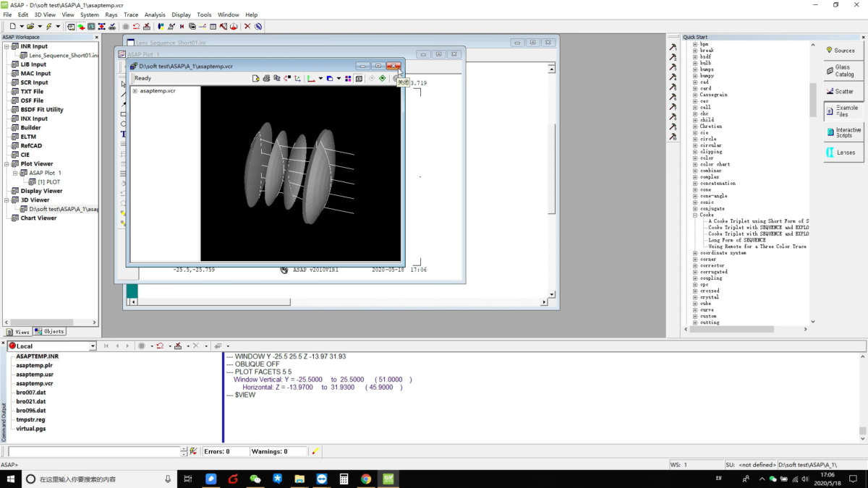
Task: Click the red X icon in main toolbar
Action: pyautogui.click(x=247, y=27)
